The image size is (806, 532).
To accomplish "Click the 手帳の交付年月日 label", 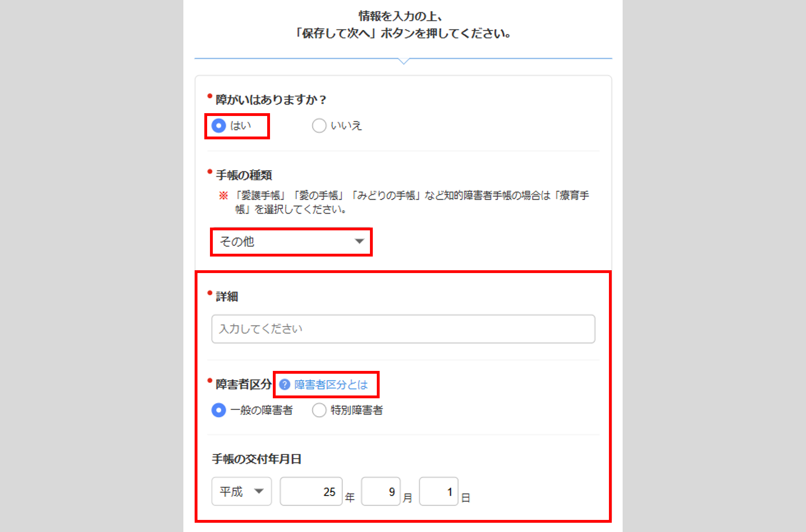I will [257, 459].
